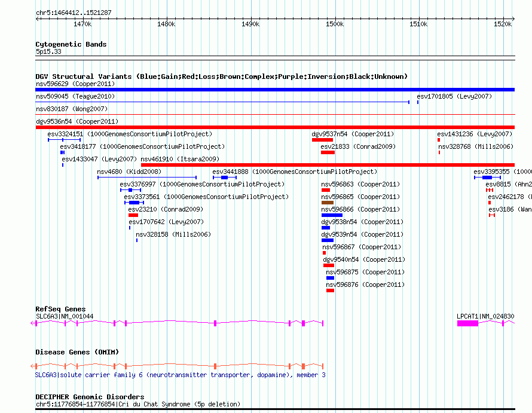Click the esv1433047 (Levy2007) label

pos(99,159)
